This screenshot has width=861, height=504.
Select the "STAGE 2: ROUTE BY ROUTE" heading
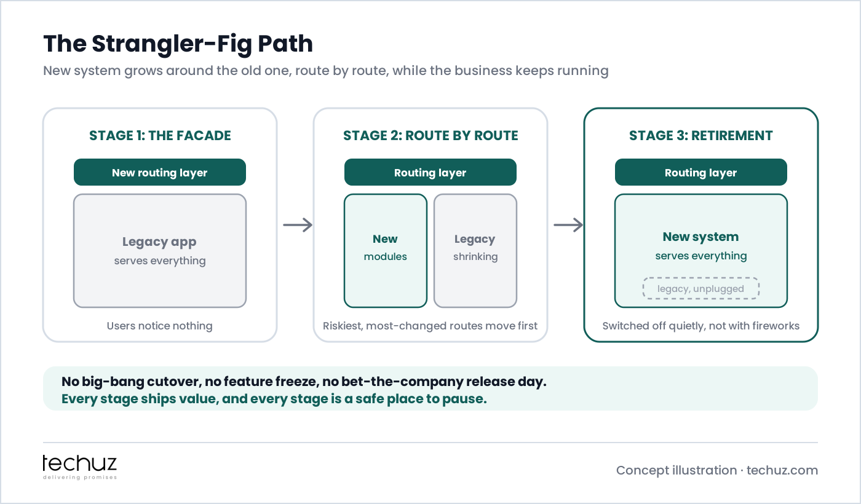click(x=430, y=136)
